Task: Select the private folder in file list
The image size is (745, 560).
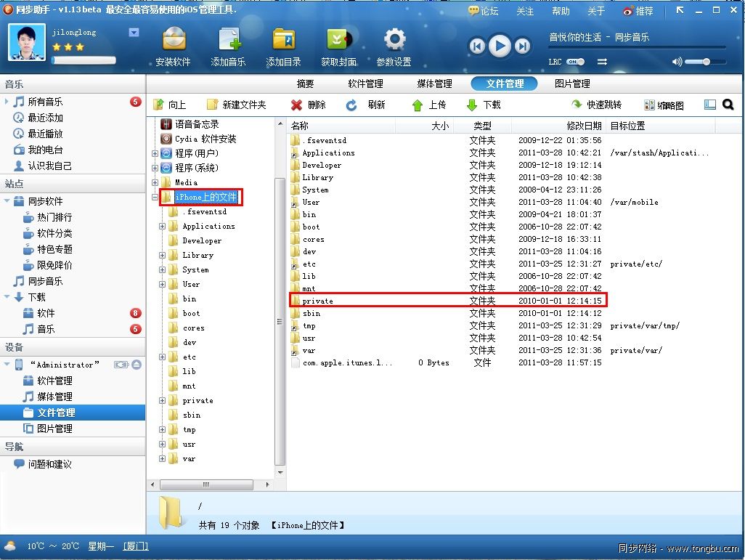Action: (448, 301)
